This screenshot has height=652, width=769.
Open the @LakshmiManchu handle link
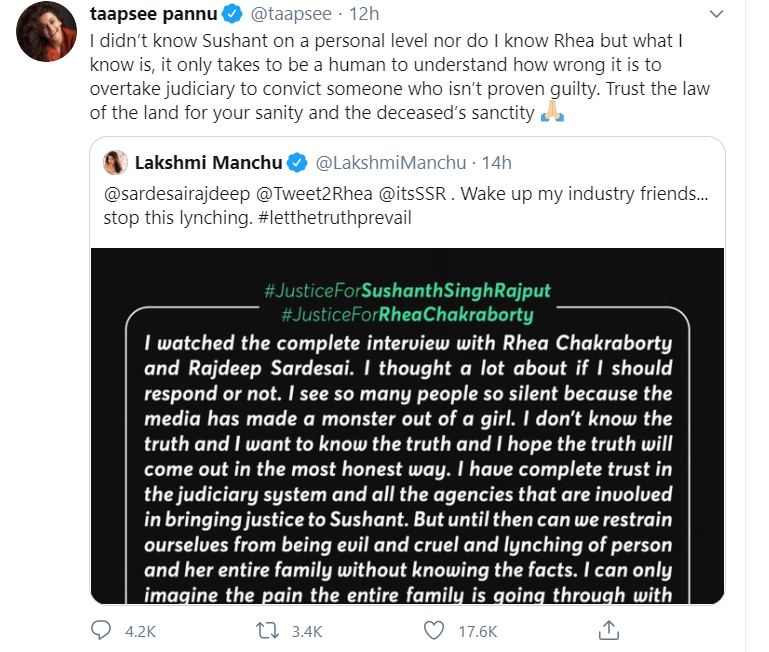(390, 163)
